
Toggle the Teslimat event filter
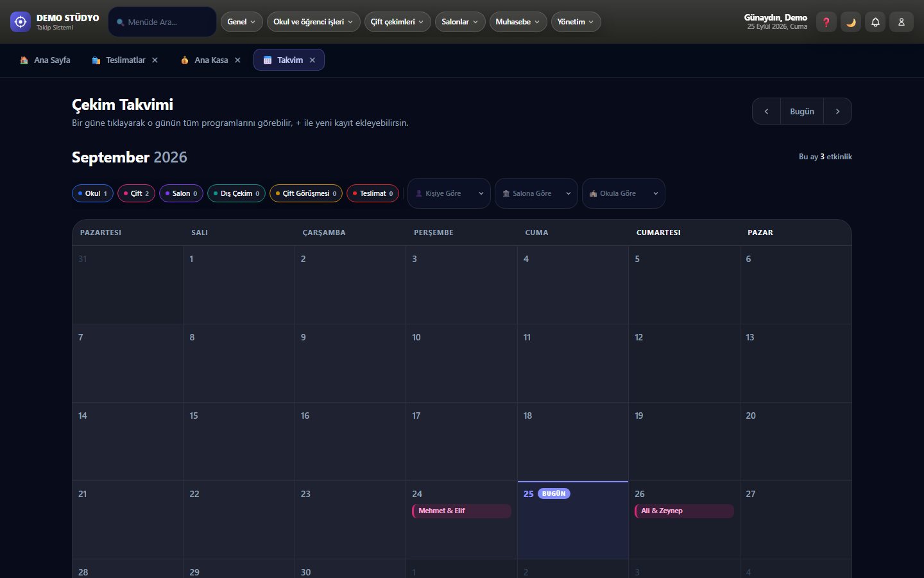[x=373, y=193]
